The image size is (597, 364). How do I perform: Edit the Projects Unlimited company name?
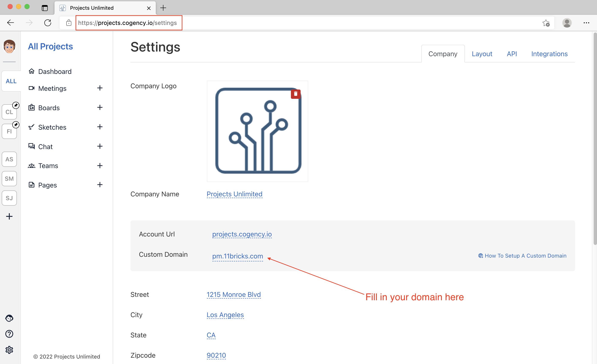(x=234, y=194)
